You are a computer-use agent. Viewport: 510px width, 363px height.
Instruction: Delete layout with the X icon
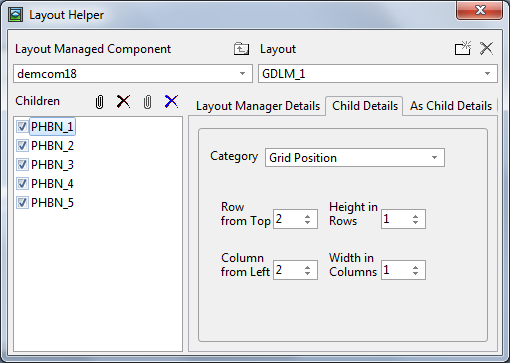point(486,48)
